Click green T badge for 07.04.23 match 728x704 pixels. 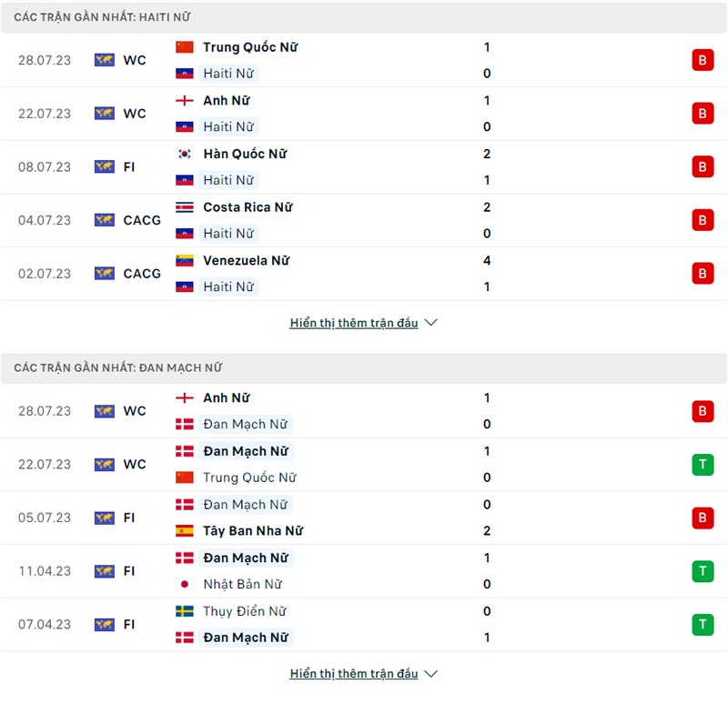click(702, 625)
